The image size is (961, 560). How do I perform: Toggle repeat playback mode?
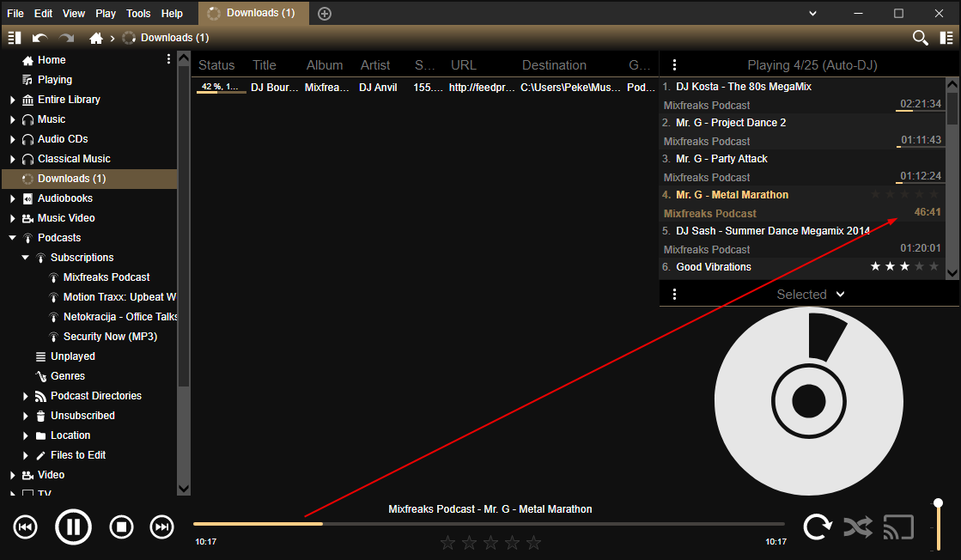coord(817,527)
